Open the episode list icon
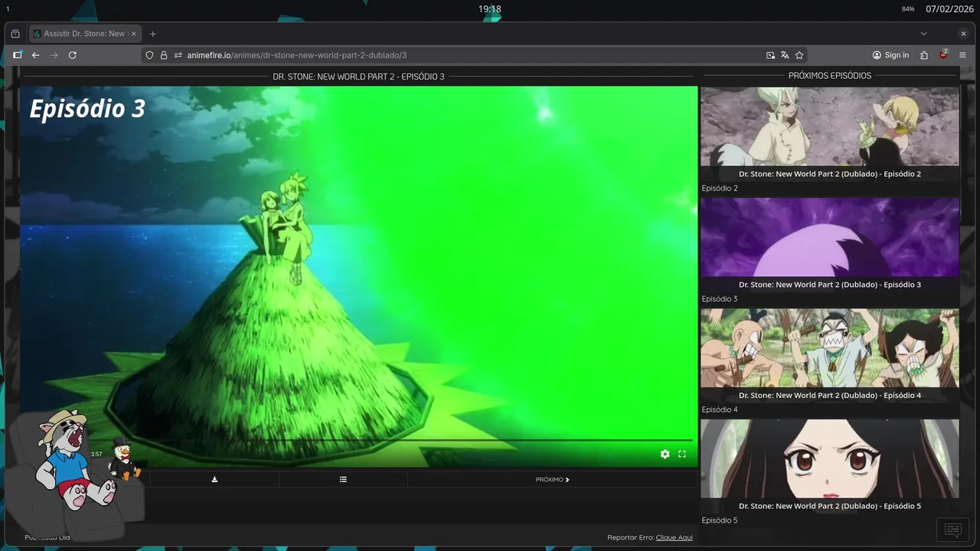The height and width of the screenshot is (551, 980). tap(343, 479)
